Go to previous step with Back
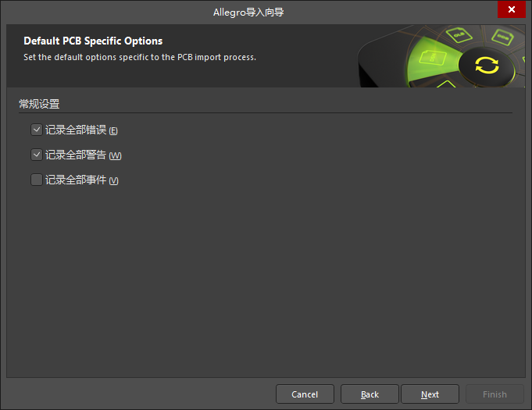Viewport: 532px width, 410px height. [x=370, y=394]
